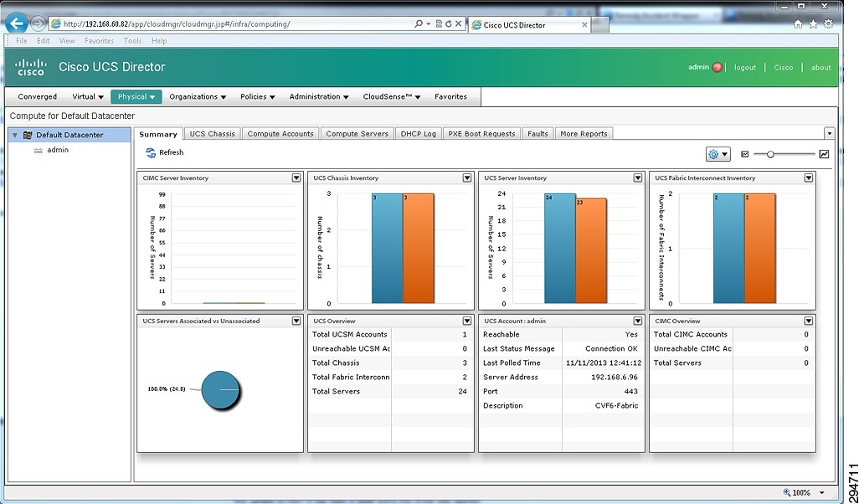Adjust the widget size slider handle

pos(770,155)
